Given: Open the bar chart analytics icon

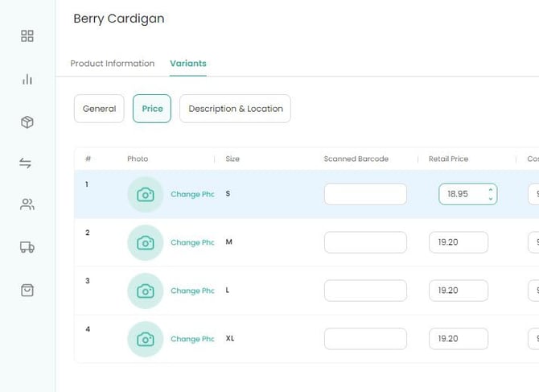Looking at the screenshot, I should tap(27, 79).
